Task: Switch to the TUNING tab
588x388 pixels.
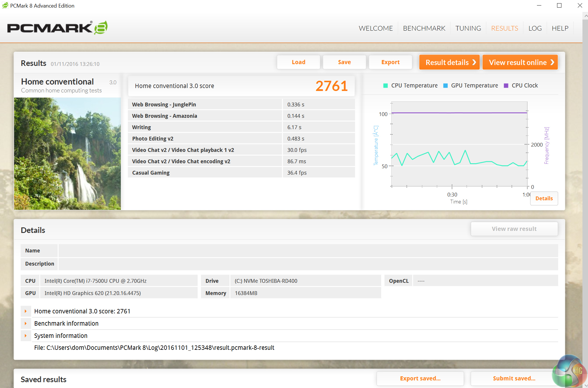Action: click(x=468, y=28)
